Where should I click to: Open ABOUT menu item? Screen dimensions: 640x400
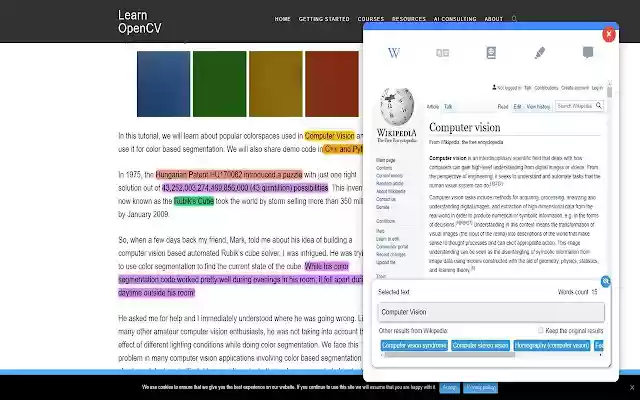[x=493, y=19]
